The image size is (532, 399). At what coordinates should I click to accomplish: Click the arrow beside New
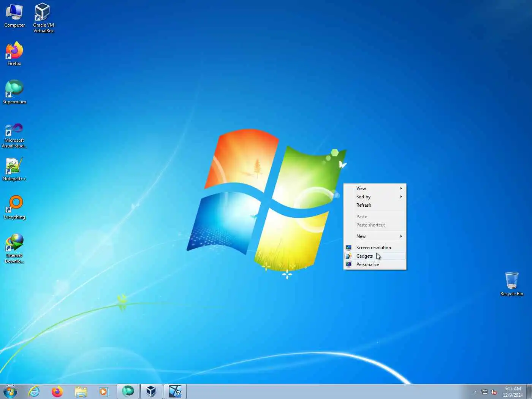(401, 236)
